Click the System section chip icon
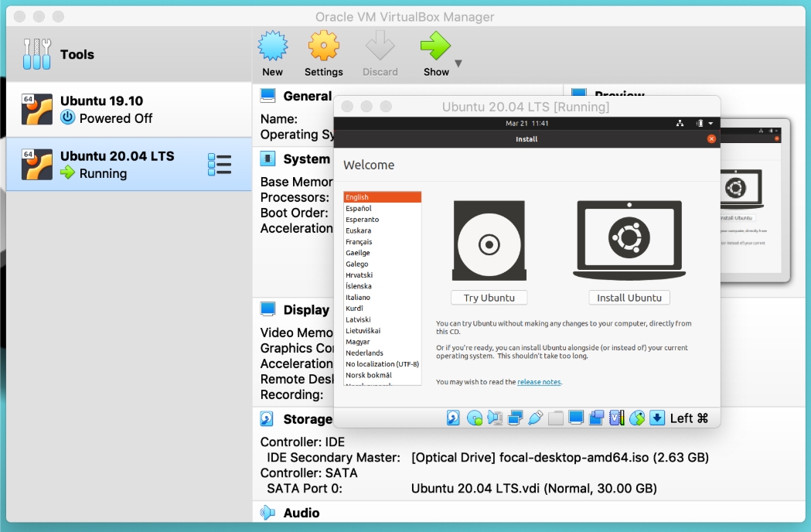 tap(267, 159)
